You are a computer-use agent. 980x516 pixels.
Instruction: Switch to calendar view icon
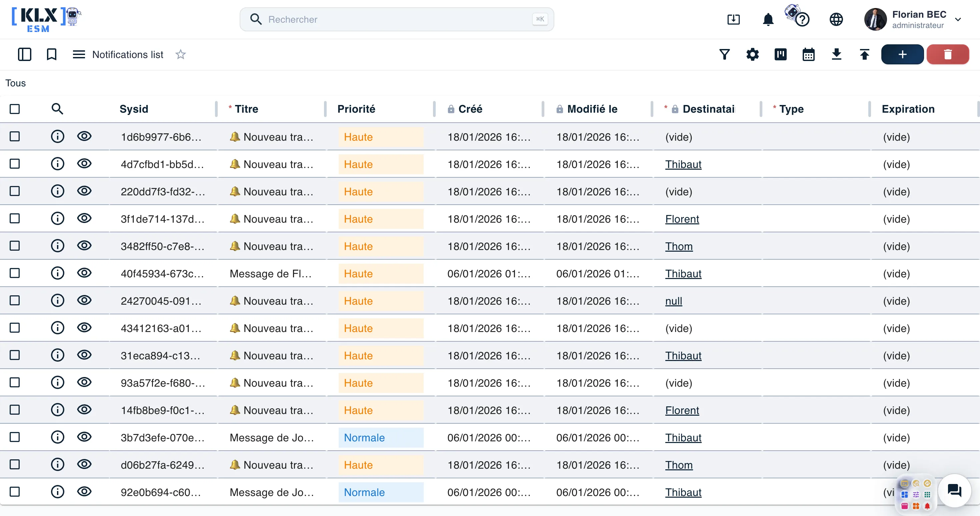[808, 54]
